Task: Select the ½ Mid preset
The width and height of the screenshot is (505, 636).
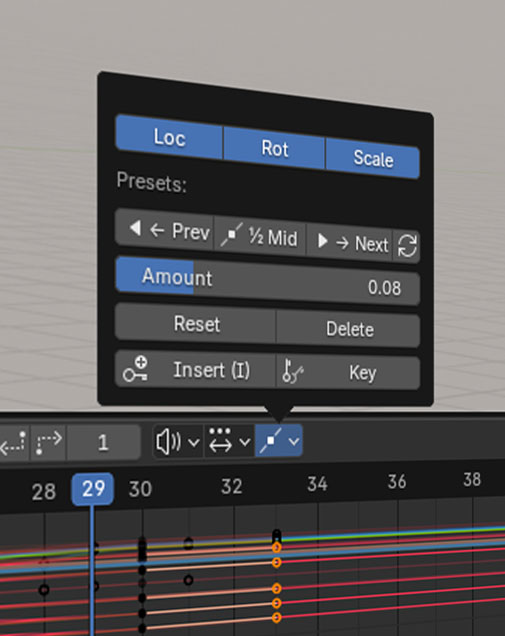Action: click(260, 236)
